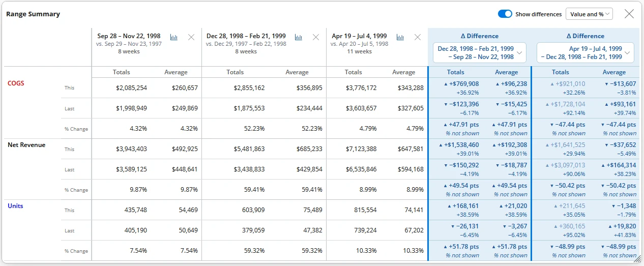
Task: Select Units total 435,748
Action: point(135,210)
